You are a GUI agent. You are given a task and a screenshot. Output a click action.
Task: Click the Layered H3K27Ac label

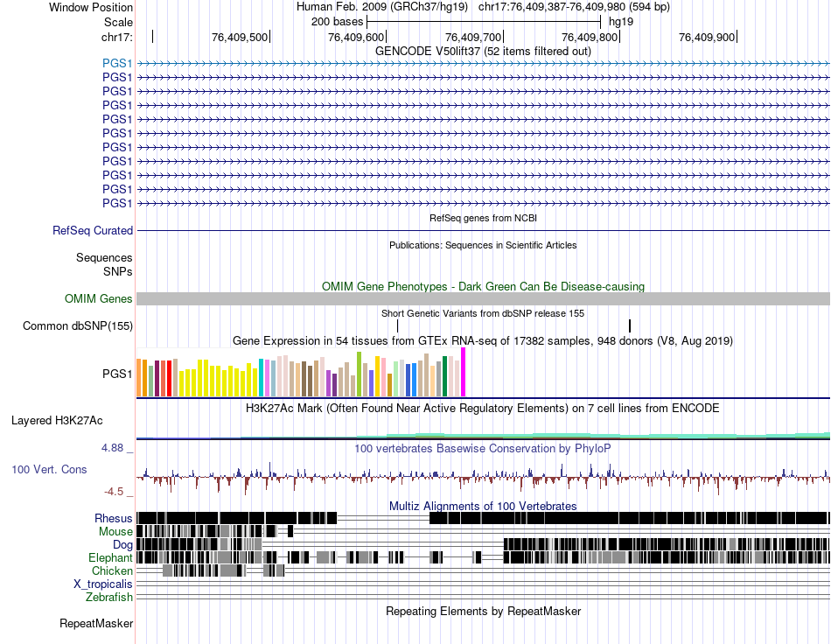(x=57, y=421)
